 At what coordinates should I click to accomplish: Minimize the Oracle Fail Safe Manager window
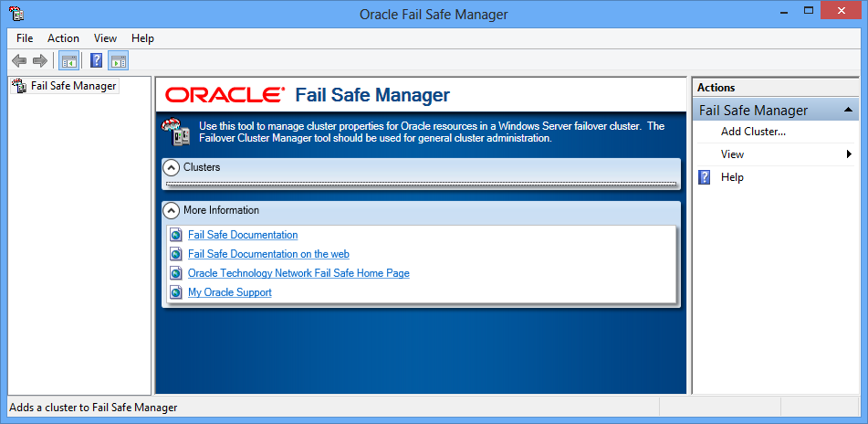785,11
